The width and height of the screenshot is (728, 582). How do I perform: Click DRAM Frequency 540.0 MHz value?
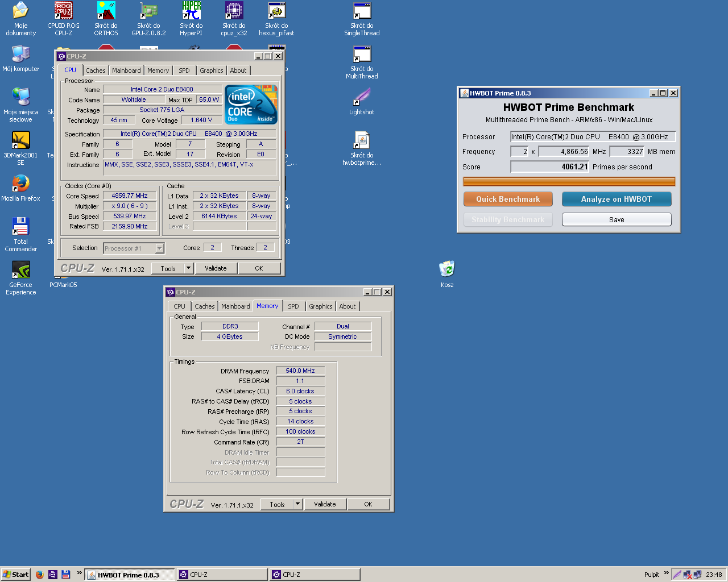(300, 371)
